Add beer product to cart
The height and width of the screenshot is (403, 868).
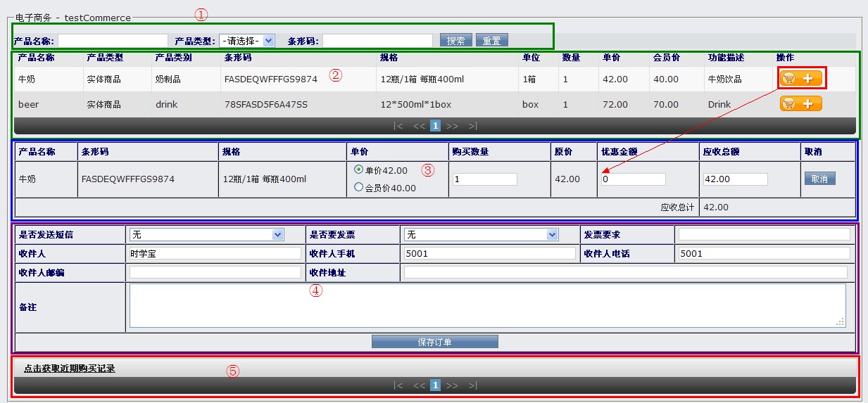(x=800, y=104)
